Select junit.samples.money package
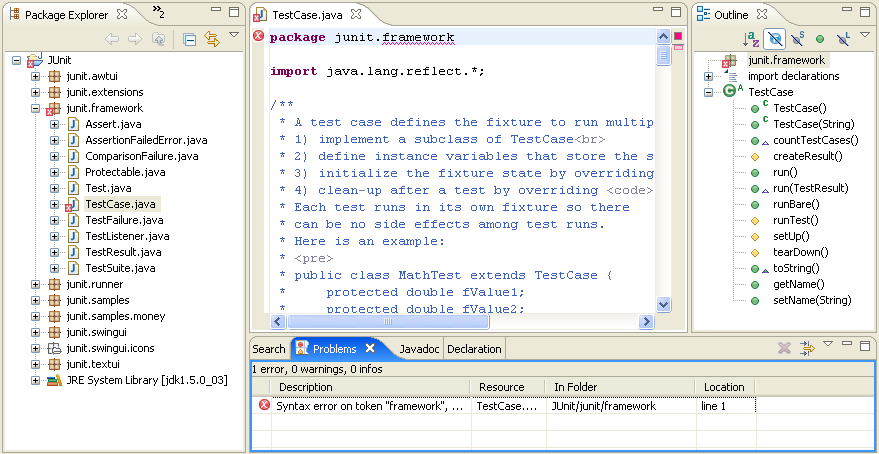The image size is (879, 454). click(x=115, y=316)
